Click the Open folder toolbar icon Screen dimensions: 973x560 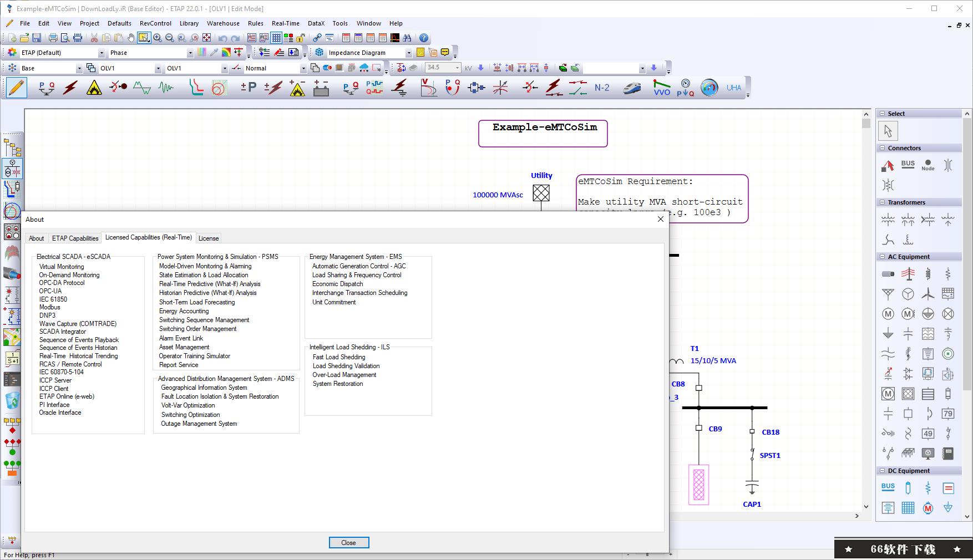pos(24,38)
